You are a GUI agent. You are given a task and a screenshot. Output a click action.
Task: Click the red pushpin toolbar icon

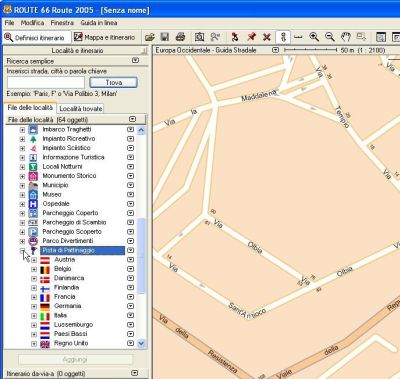coord(251,37)
